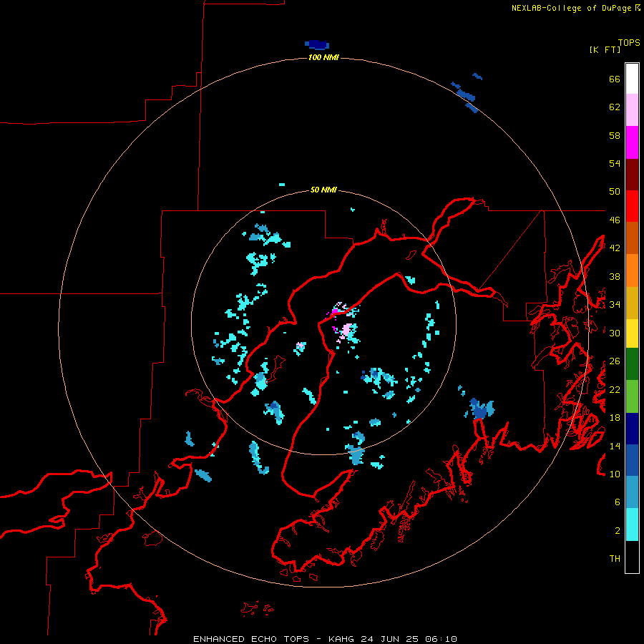Click legend value 66
The height and width of the screenshot is (644, 644).
615,79
